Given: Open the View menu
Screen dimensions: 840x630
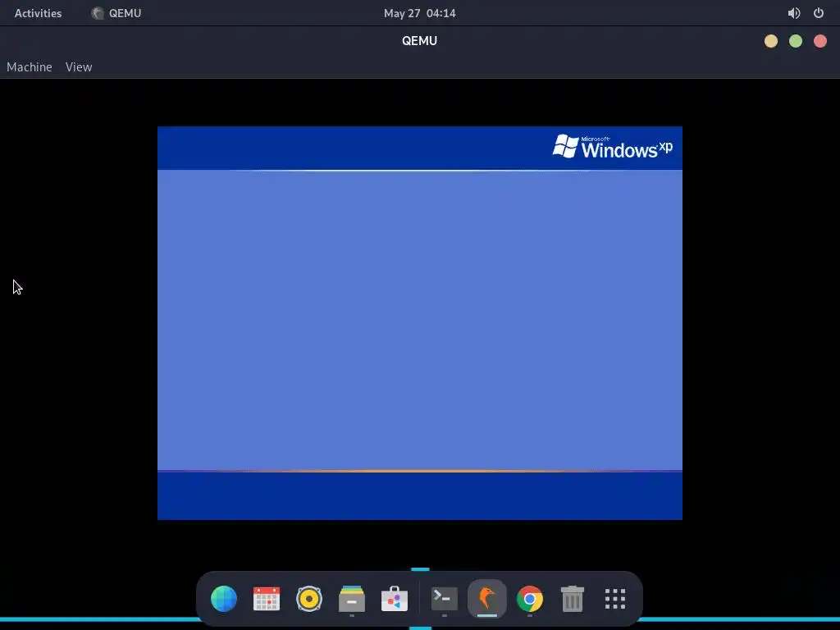Looking at the screenshot, I should [79, 67].
